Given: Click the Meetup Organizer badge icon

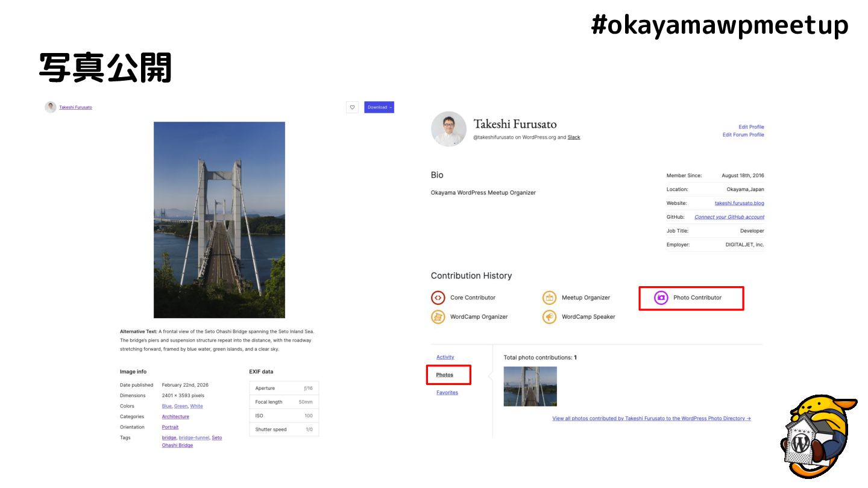Looking at the screenshot, I should [x=549, y=298].
